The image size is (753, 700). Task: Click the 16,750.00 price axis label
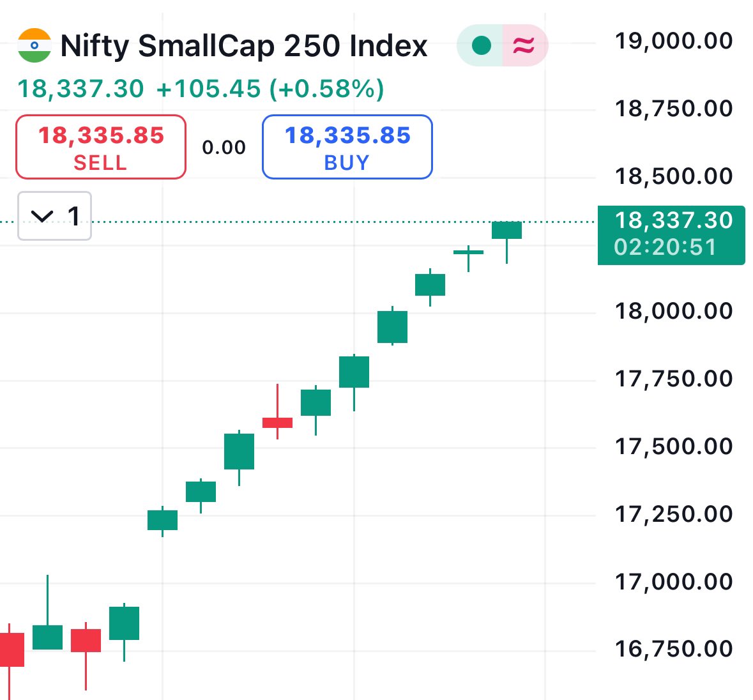(x=673, y=649)
